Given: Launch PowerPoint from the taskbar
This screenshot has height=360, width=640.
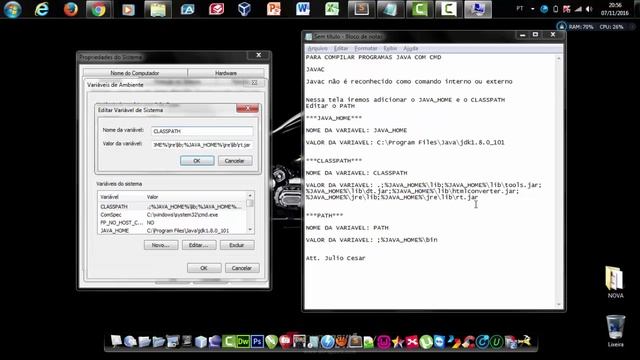Looking at the screenshot, I should [273, 9].
